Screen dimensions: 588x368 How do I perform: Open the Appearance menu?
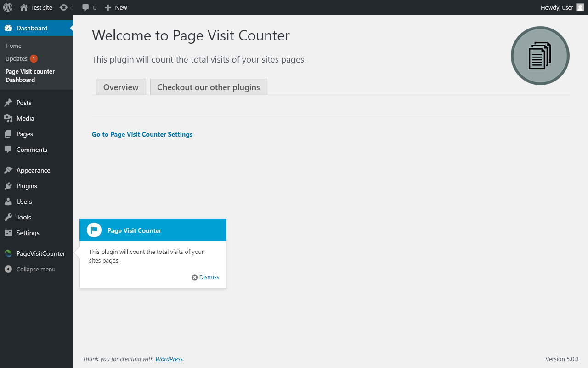(x=37, y=170)
